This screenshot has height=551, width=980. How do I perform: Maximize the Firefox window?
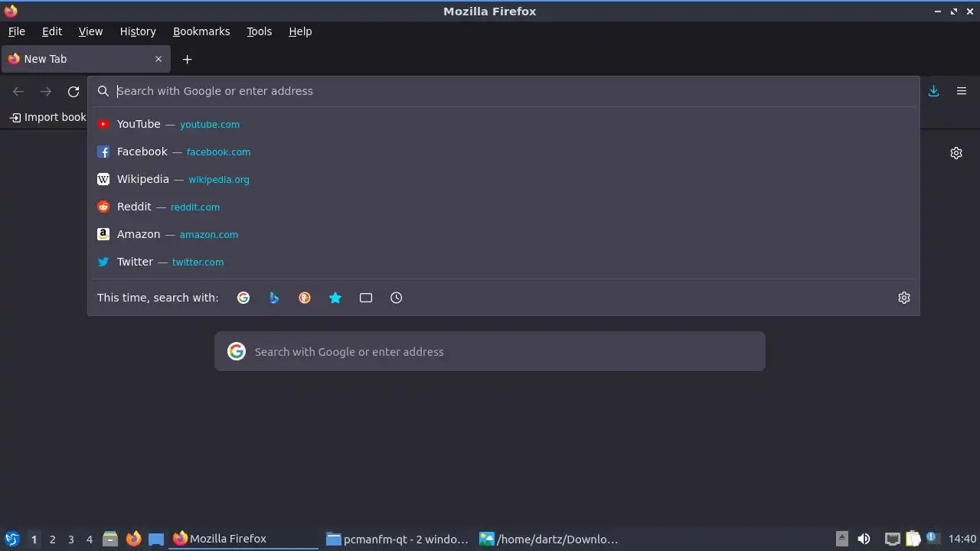(x=954, y=11)
